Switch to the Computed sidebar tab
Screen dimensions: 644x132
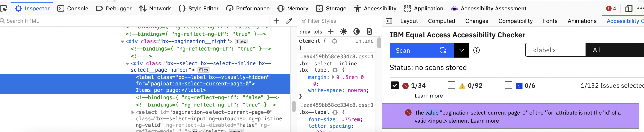tap(441, 21)
